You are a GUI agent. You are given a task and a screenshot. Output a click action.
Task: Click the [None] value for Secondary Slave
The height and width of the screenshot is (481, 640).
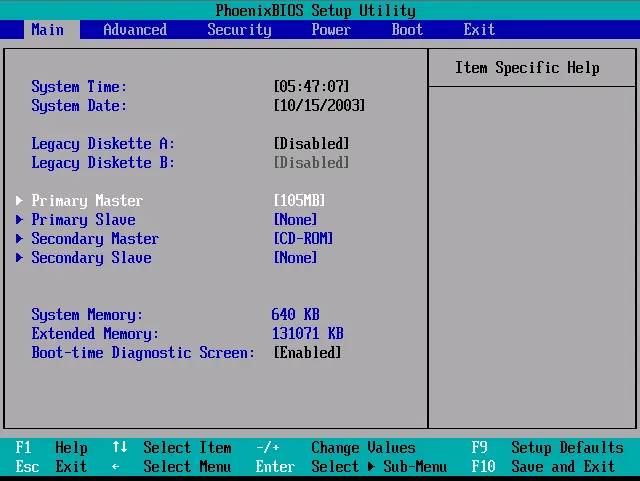coord(295,258)
